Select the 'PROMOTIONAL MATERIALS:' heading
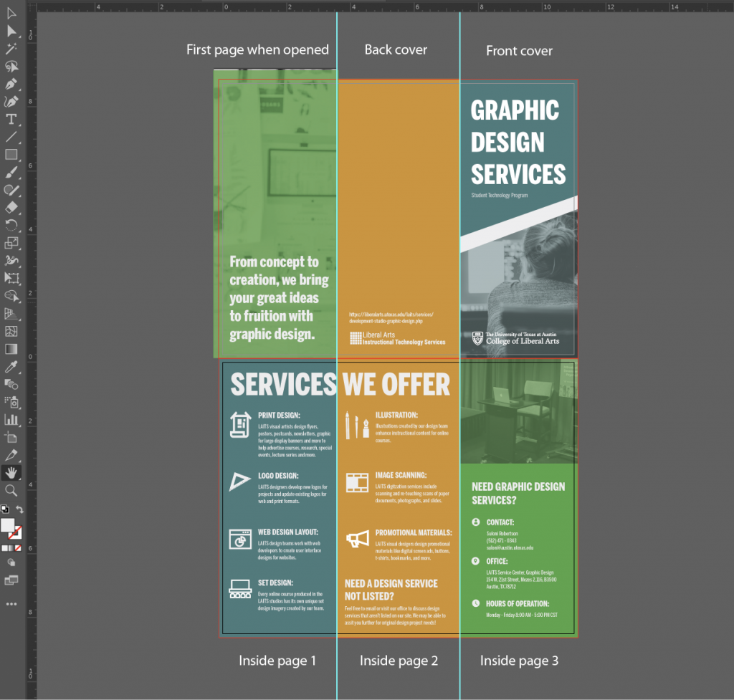The width and height of the screenshot is (734, 700). (414, 532)
